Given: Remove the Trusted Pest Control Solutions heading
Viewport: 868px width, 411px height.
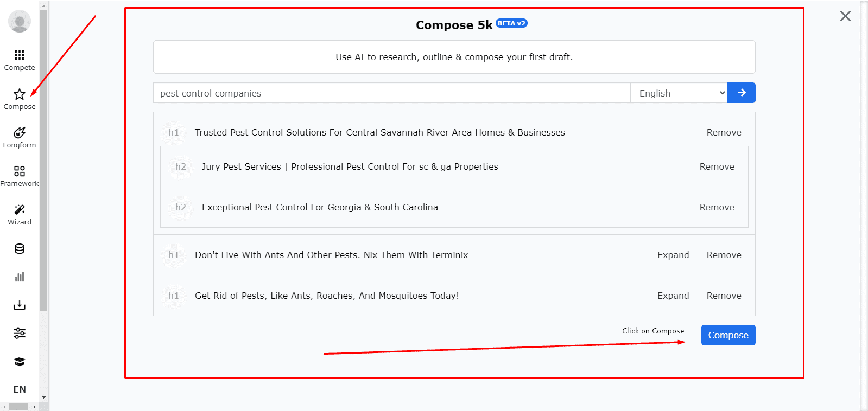Looking at the screenshot, I should pos(724,132).
